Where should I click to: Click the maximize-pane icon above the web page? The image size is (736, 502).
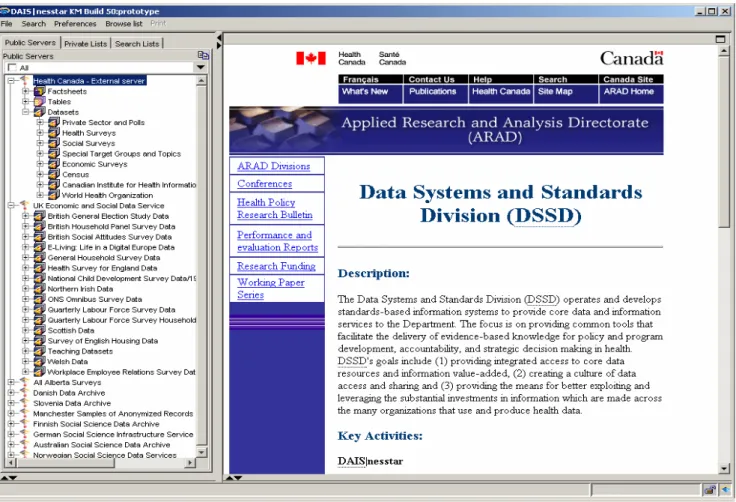click(x=721, y=39)
